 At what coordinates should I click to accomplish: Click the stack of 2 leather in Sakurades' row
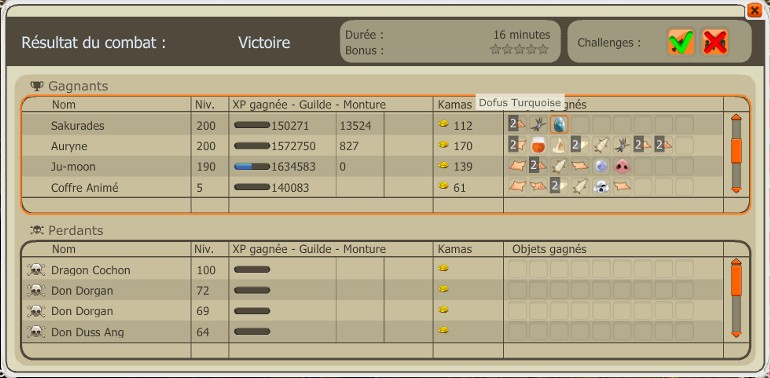click(x=517, y=125)
